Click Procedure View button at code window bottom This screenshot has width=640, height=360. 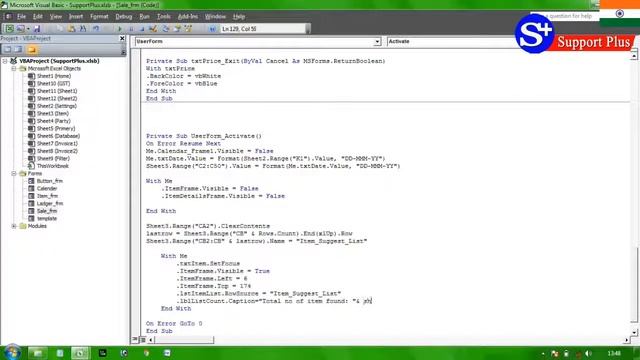(135, 340)
